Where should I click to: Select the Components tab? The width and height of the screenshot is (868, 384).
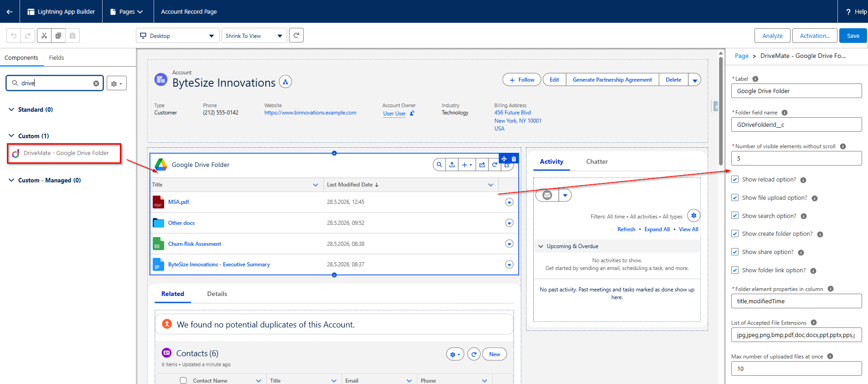(x=21, y=57)
